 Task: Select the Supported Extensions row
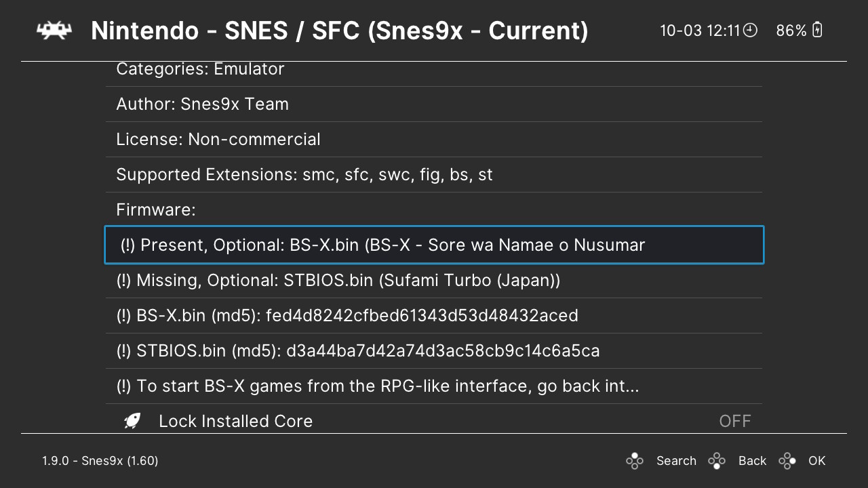coord(434,174)
